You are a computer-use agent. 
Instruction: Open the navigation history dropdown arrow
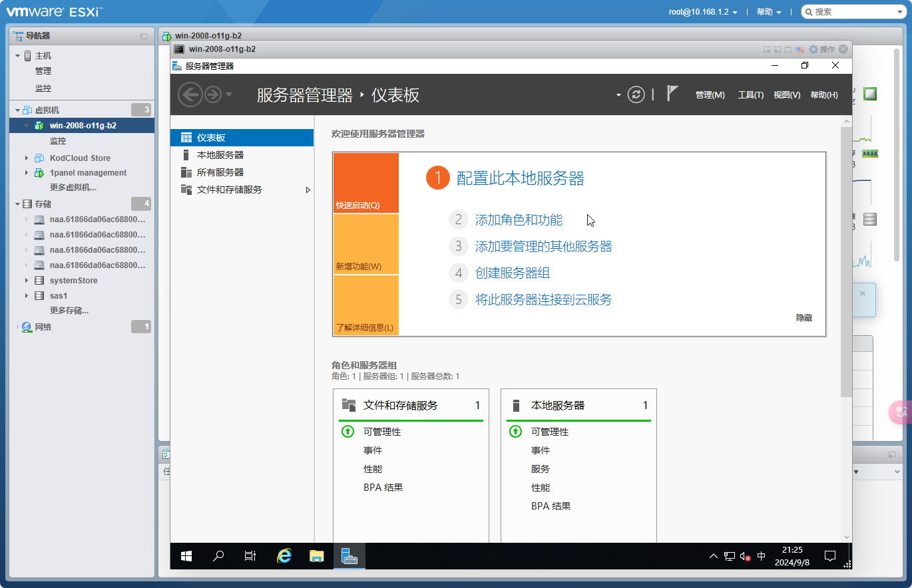[x=229, y=94]
